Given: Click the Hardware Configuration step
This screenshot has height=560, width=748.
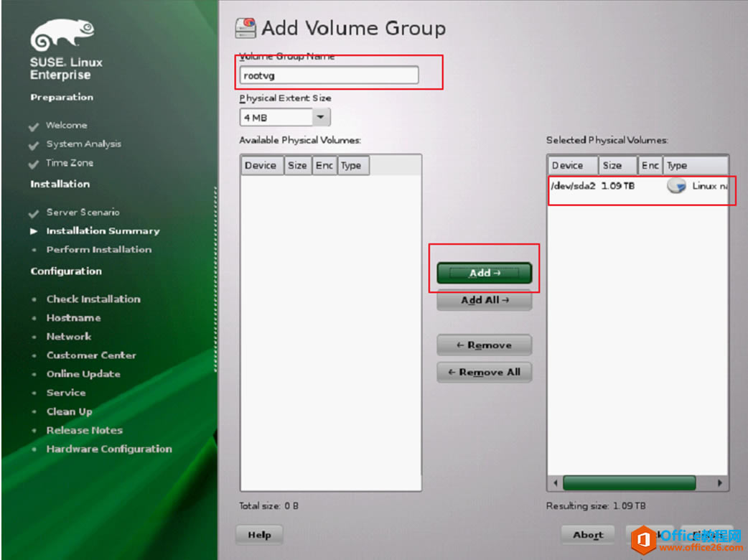Looking at the screenshot, I should [109, 449].
